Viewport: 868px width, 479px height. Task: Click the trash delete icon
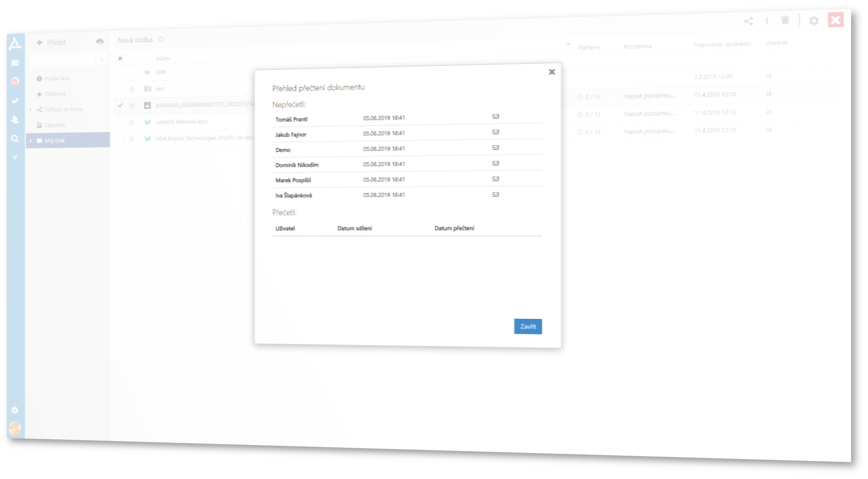tap(785, 20)
